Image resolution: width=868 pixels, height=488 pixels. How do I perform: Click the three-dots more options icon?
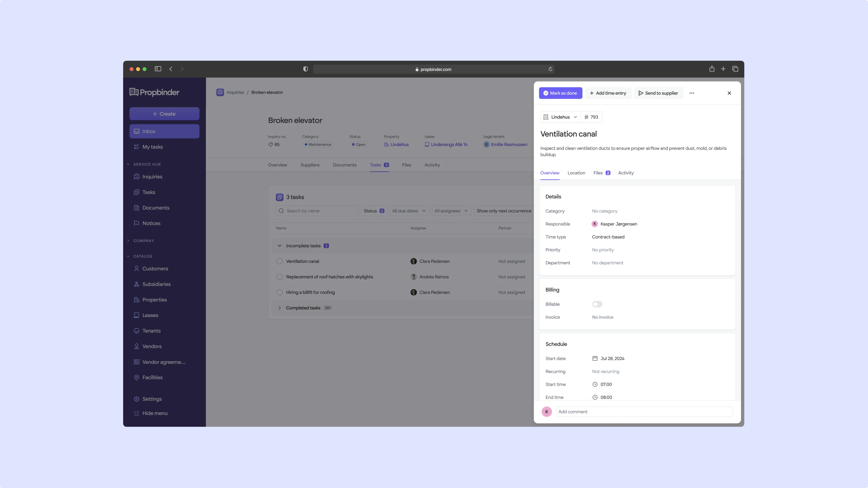click(x=692, y=93)
